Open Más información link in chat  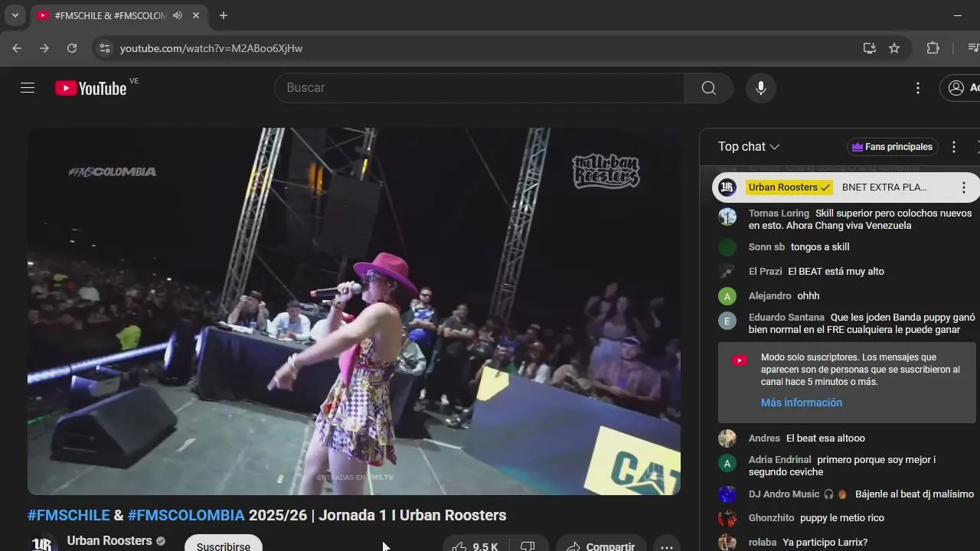801,403
